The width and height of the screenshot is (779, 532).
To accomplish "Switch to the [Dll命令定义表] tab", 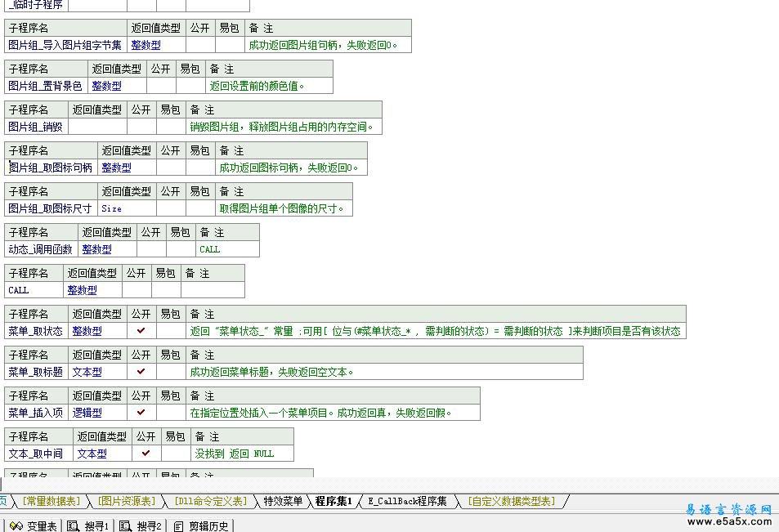I will point(211,501).
